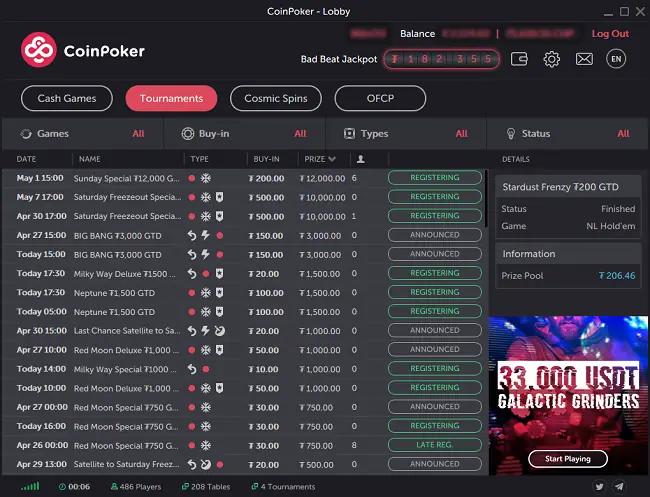Click re-entry arrow icon in Apr 27 BIG BANG row
Image resolution: width=650 pixels, height=497 pixels.
tap(192, 235)
